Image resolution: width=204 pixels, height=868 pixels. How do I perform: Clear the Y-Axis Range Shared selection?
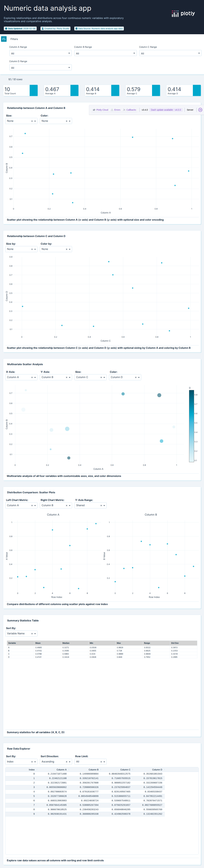(x=101, y=505)
